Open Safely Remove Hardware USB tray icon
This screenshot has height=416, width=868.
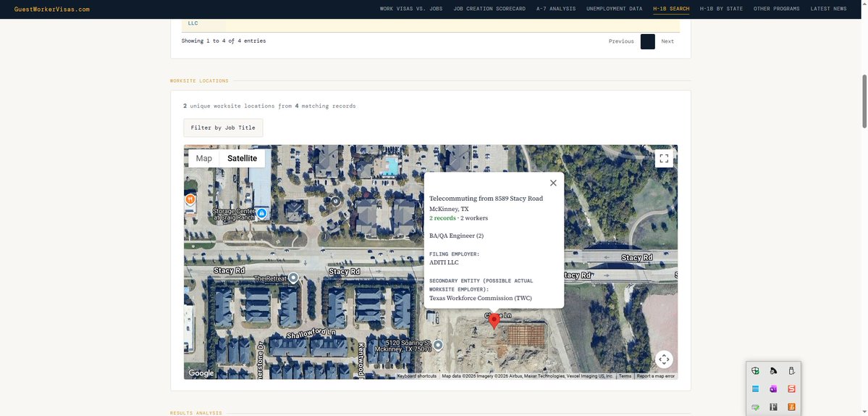tap(791, 370)
